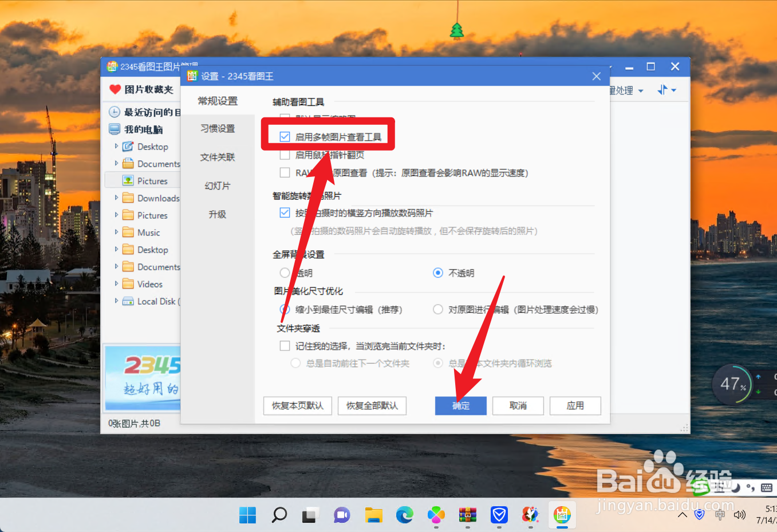Click the 2345看图王 logo in the main window title
The image size is (777, 532).
point(112,66)
